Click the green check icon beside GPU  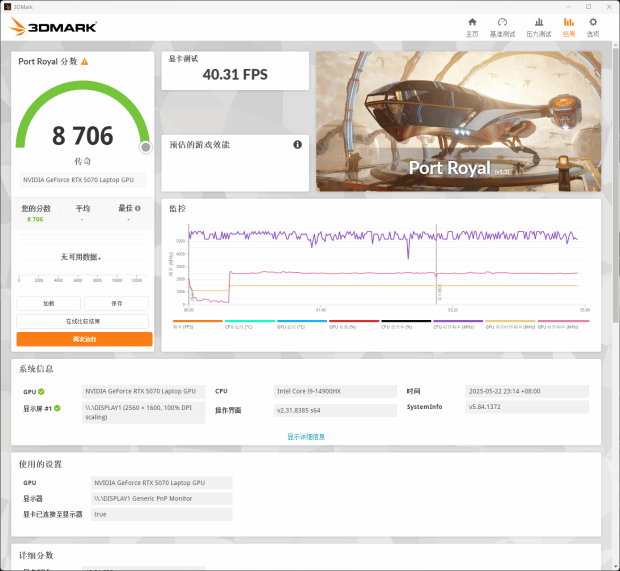(x=41, y=391)
